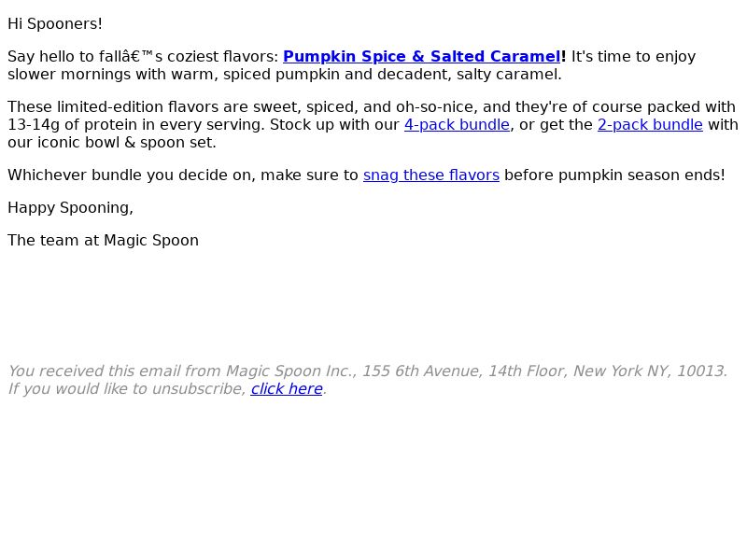The height and width of the screenshot is (560, 747).
Task: Click 'If you would like to unsubscribe' text
Action: (x=127, y=389)
